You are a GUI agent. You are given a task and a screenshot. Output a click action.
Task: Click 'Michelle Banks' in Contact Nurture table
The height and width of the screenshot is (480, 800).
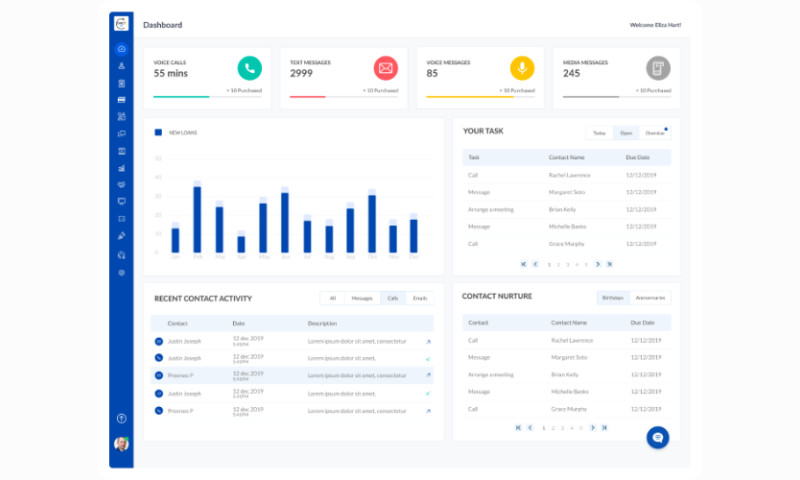coord(570,392)
